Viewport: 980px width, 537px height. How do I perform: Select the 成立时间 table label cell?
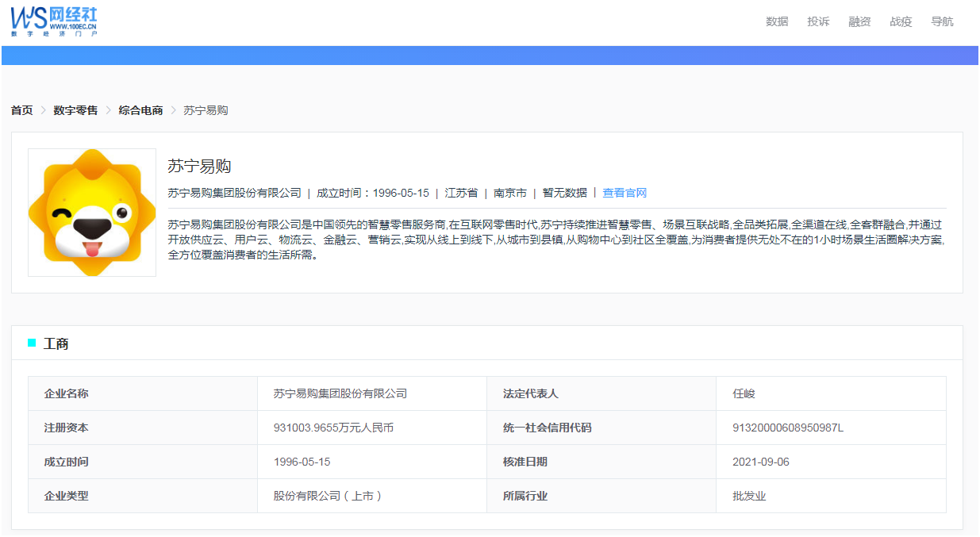point(143,462)
